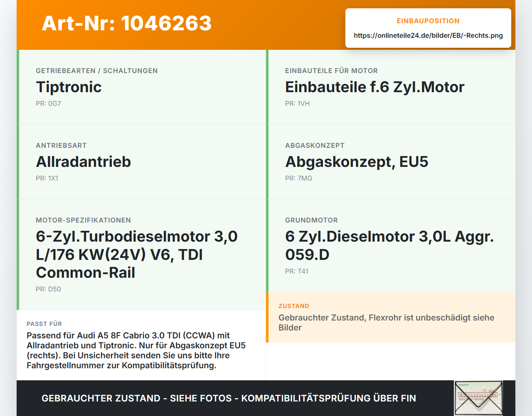The image size is (532, 416).
Task: Select the 6-Zyl.Turbodieselmotor specification text
Action: point(137,254)
